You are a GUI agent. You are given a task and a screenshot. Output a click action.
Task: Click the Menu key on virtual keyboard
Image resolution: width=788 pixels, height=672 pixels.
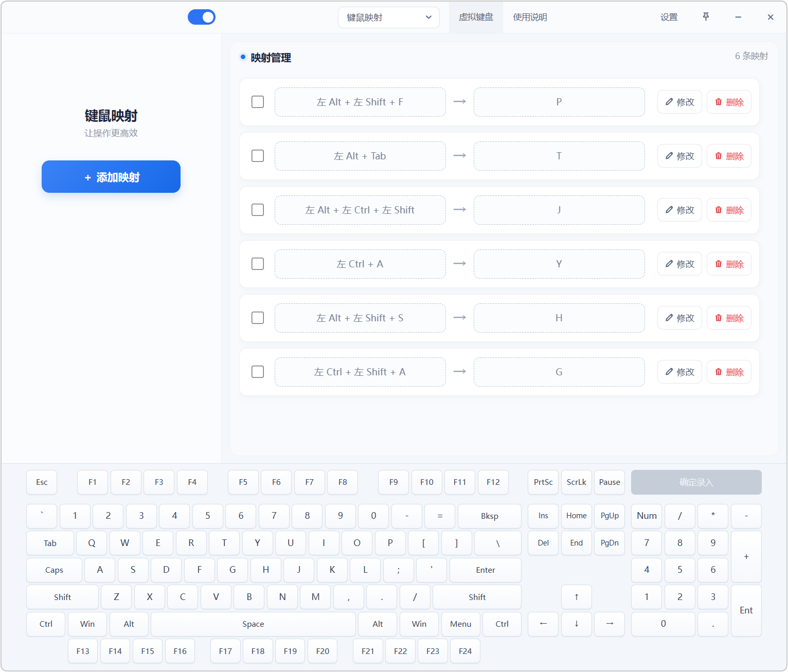(x=461, y=624)
